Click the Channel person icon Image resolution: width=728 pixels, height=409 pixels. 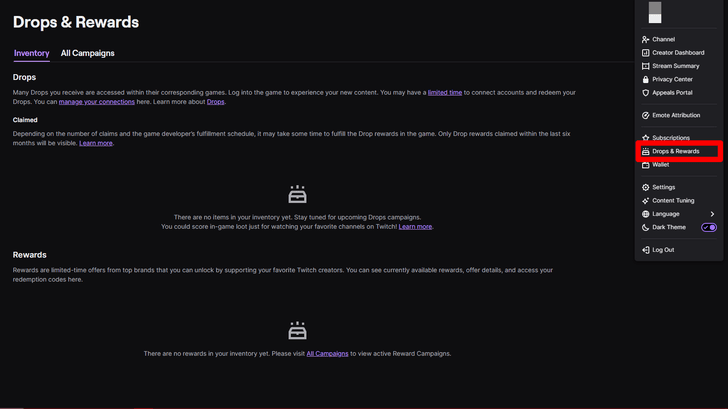[x=646, y=39]
